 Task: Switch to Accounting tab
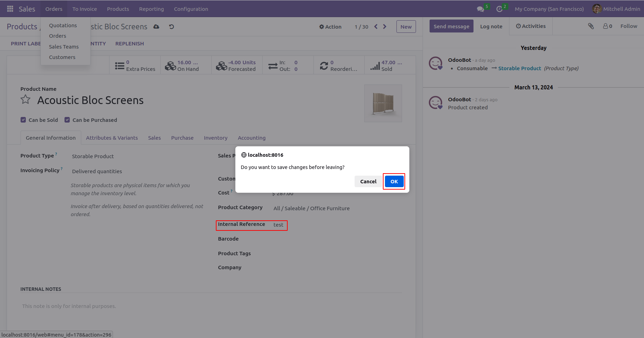252,138
